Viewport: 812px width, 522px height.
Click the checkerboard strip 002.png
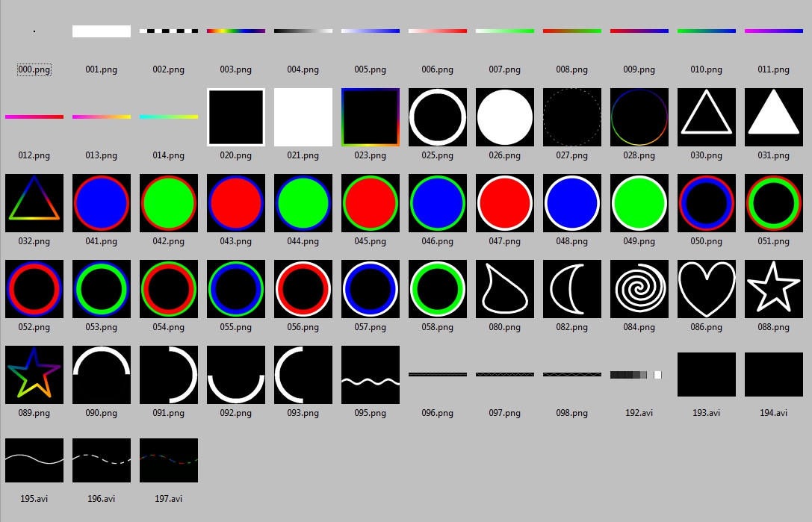pos(169,31)
